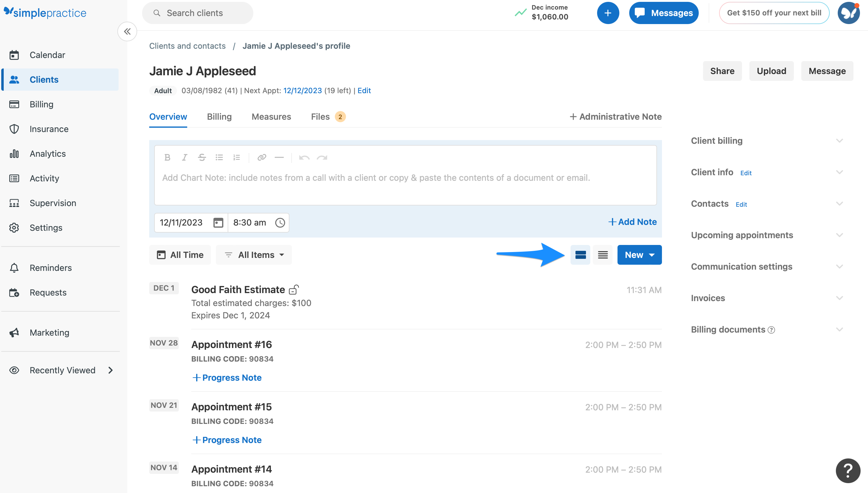Open the New dropdown button
The width and height of the screenshot is (868, 493).
[x=639, y=255]
